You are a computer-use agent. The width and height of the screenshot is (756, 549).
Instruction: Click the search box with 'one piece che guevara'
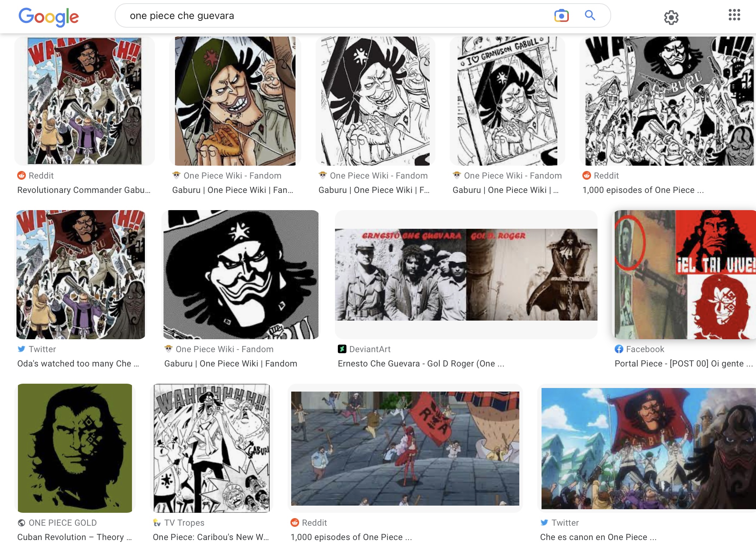(363, 15)
